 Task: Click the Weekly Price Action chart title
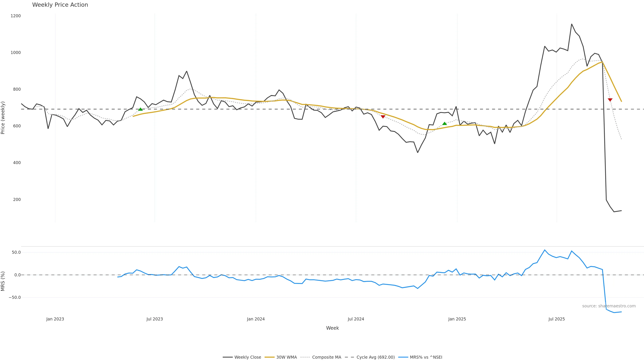tap(60, 5)
